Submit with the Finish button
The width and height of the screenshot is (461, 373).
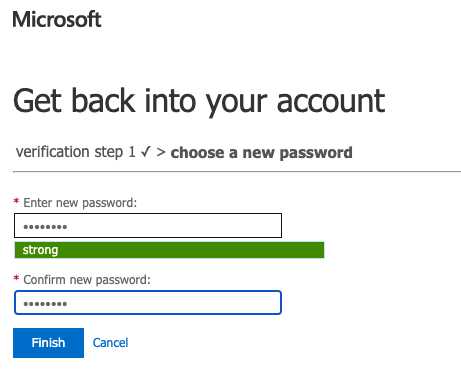[x=48, y=343]
